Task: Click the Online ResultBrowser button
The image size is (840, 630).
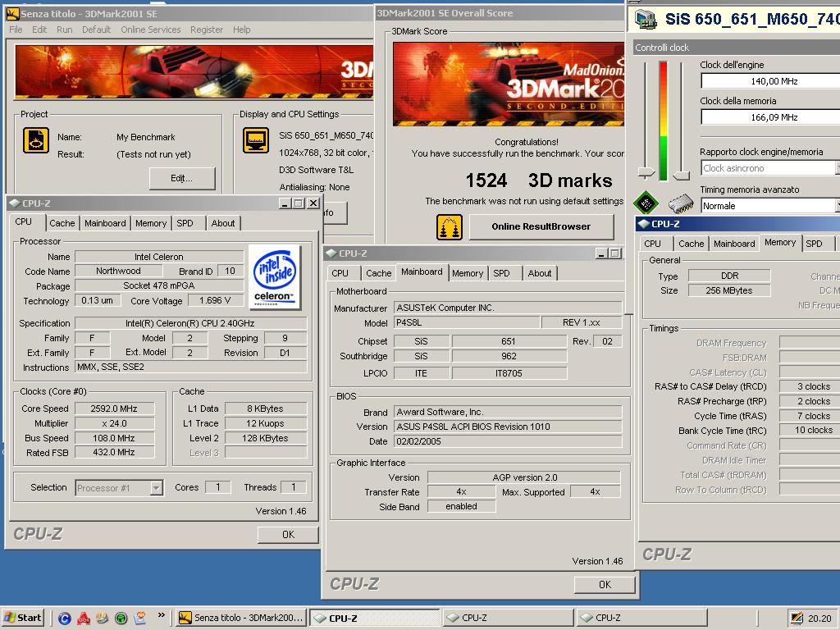Action: tap(541, 226)
